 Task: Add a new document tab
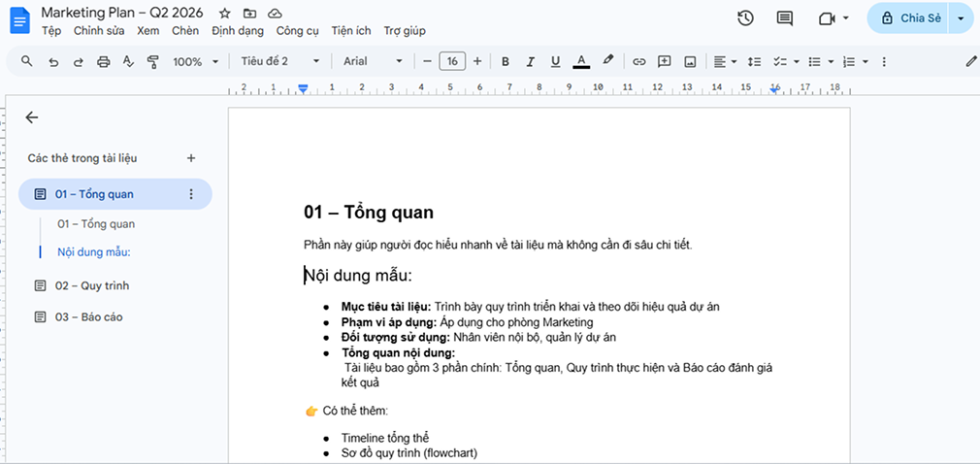pos(191,158)
